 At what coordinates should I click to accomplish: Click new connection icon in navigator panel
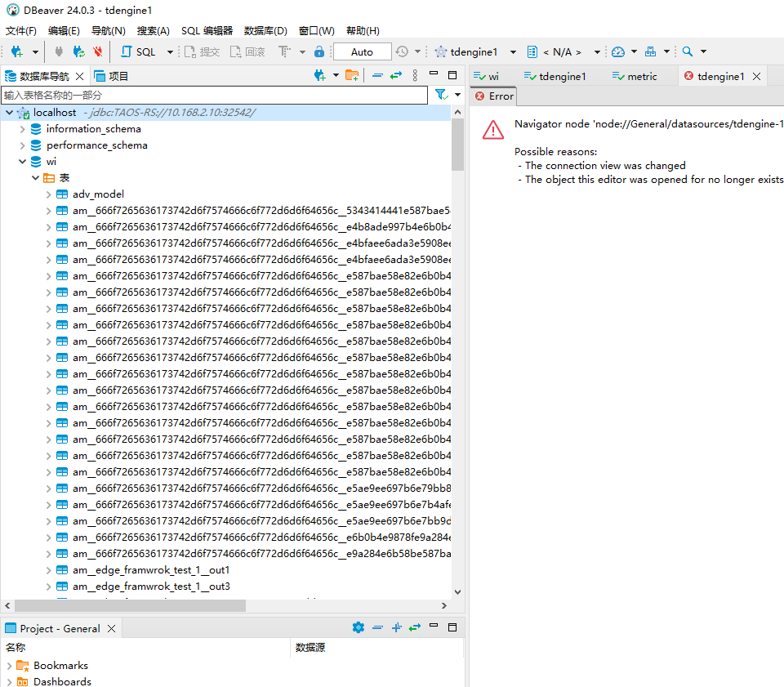[320, 75]
